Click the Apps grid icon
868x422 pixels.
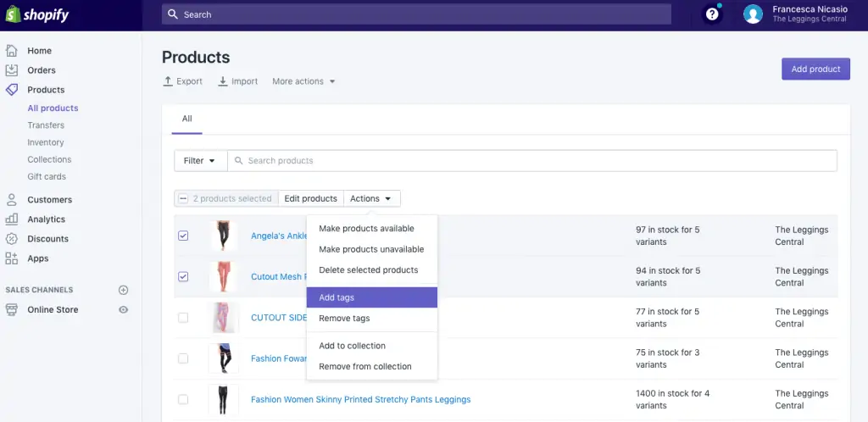pyautogui.click(x=12, y=258)
